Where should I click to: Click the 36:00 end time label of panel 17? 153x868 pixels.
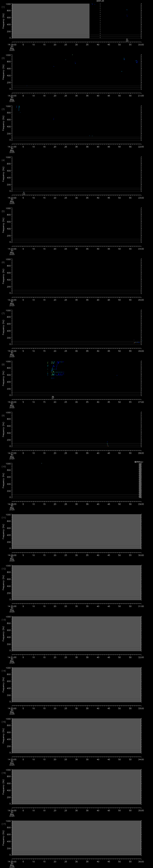[141, 862]
